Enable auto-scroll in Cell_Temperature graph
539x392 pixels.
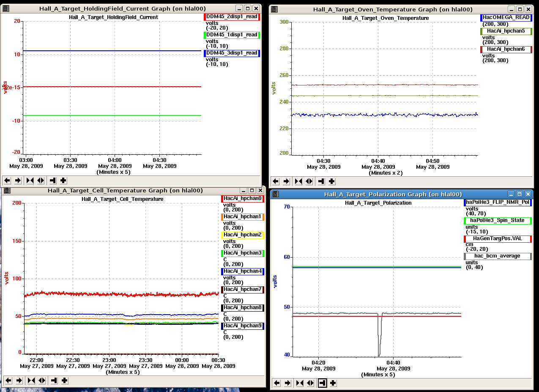click(x=54, y=381)
